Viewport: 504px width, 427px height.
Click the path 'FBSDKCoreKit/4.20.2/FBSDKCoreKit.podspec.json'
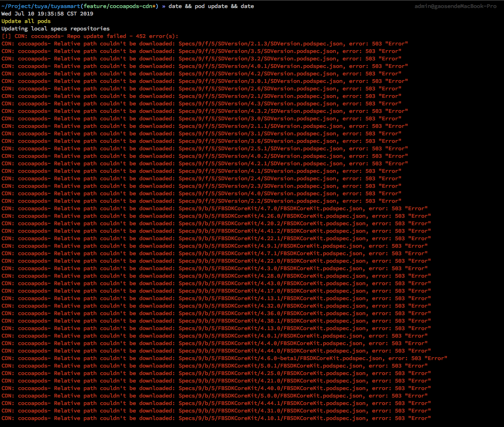pyautogui.click(x=292, y=224)
